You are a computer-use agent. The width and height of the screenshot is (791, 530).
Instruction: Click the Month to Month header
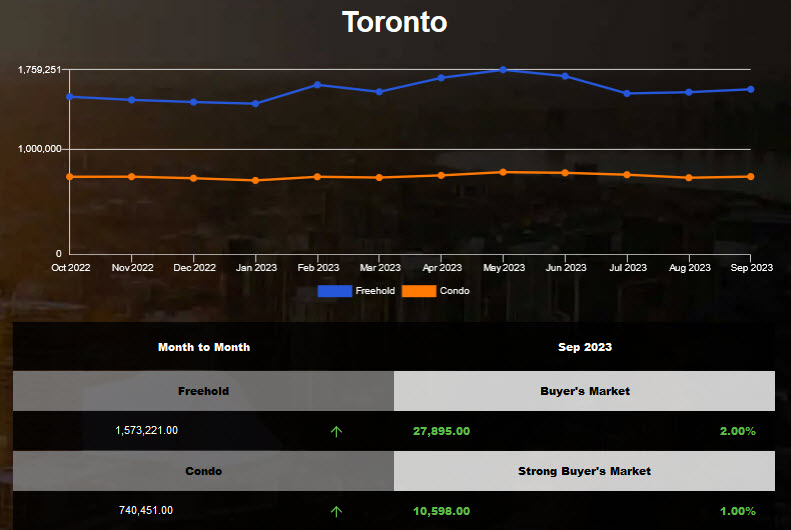click(204, 347)
